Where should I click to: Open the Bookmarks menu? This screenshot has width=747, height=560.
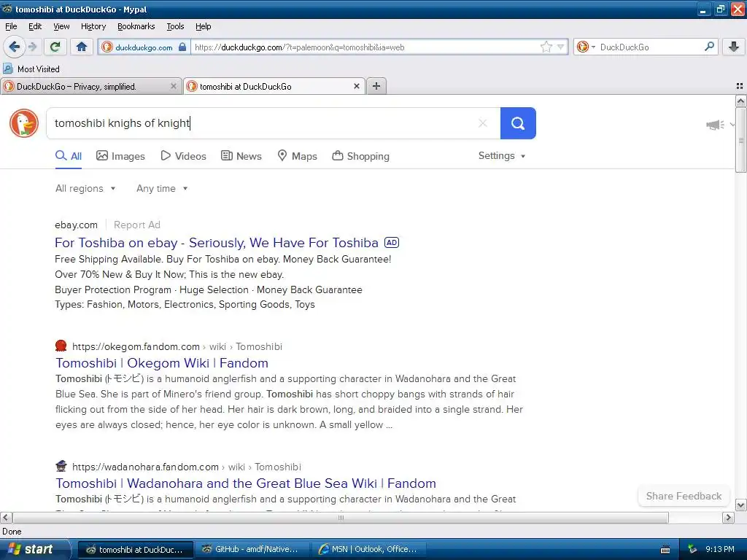coord(136,26)
